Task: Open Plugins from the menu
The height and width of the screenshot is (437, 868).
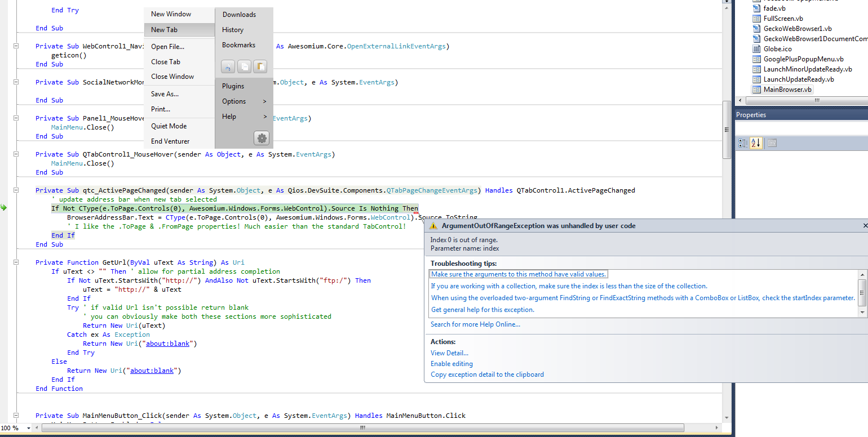Action: pos(233,86)
